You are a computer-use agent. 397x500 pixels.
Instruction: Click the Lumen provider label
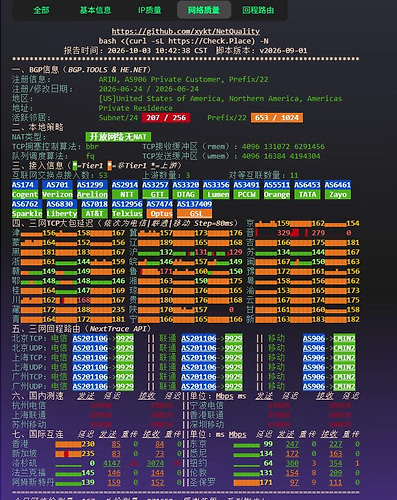coord(216,194)
